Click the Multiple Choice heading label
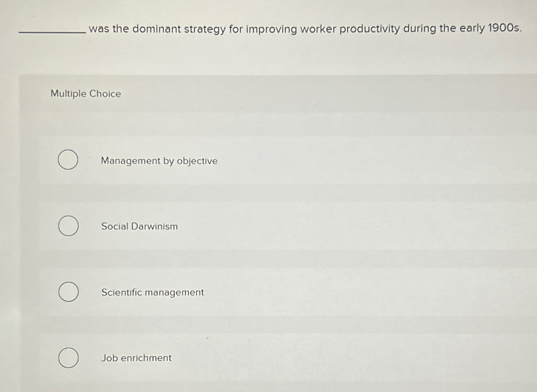537x392 pixels. (86, 94)
